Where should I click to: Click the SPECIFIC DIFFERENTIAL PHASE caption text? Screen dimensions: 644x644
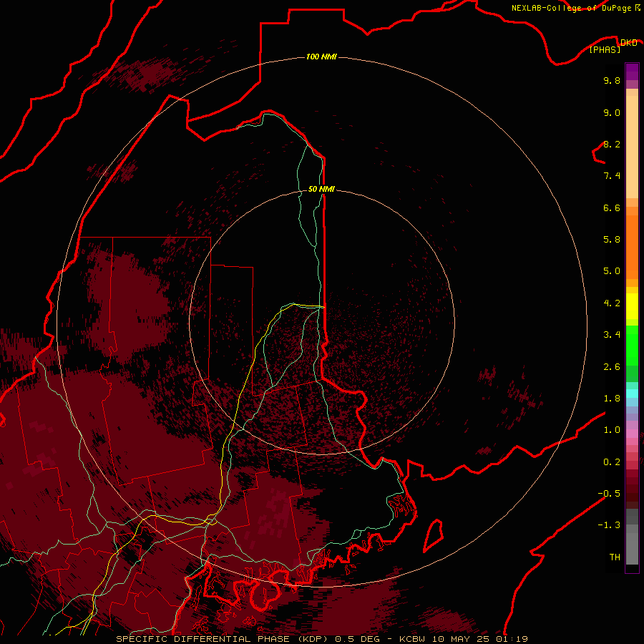point(203,639)
